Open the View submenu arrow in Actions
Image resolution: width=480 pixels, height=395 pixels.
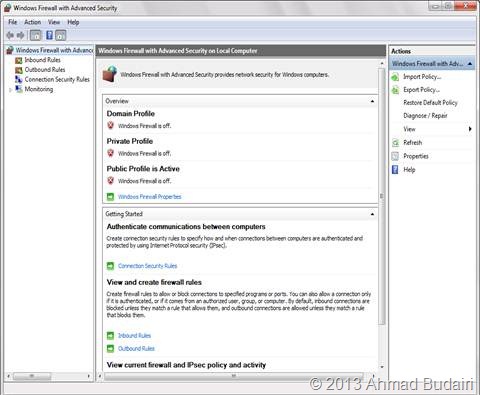[x=470, y=129]
